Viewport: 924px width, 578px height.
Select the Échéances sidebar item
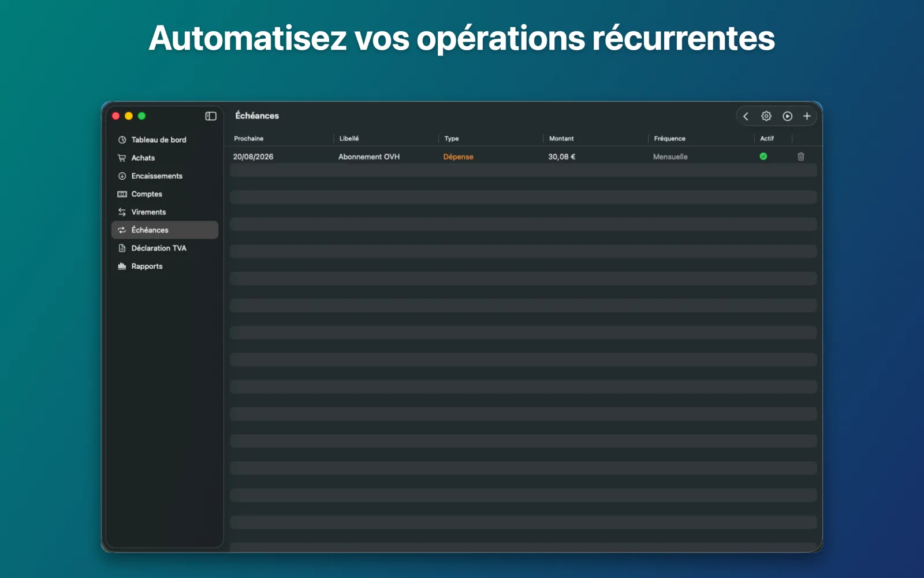coord(165,230)
